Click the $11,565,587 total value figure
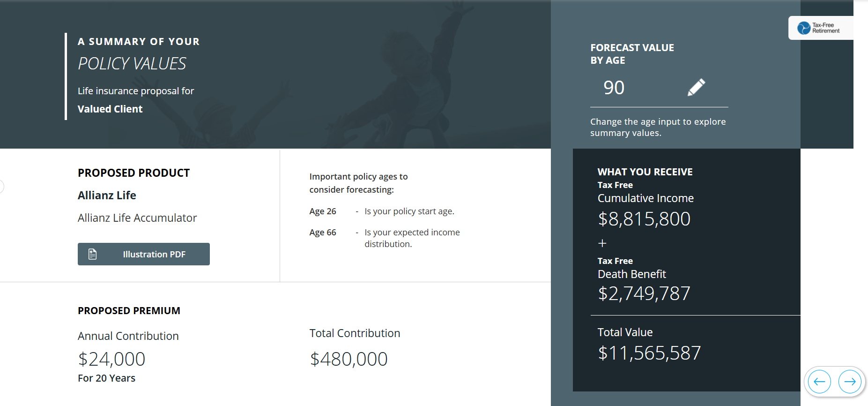The width and height of the screenshot is (868, 406). coord(649,353)
